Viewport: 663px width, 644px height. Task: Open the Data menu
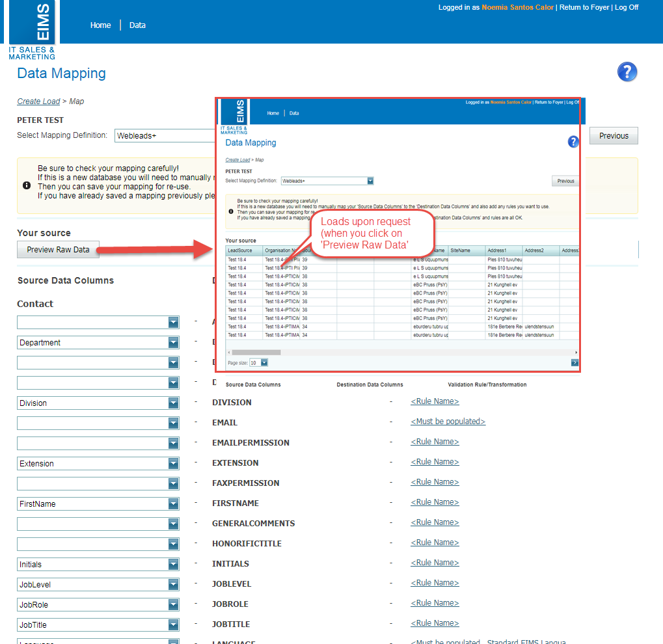[137, 25]
